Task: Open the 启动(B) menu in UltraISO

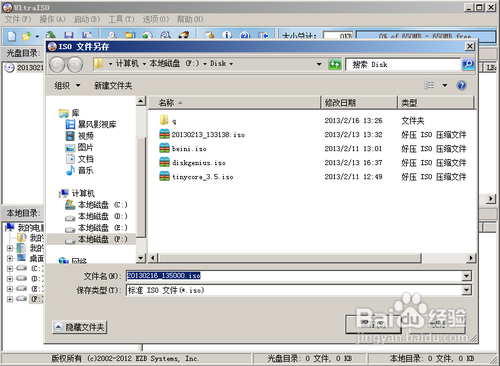Action: 87,19
